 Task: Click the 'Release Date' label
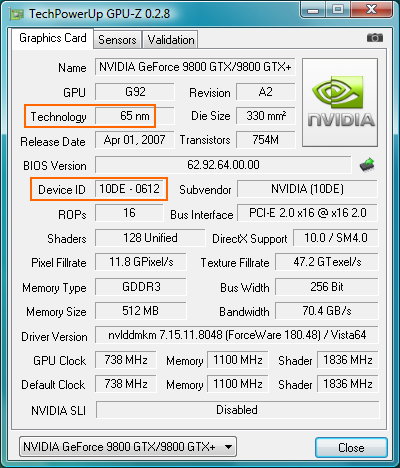[53, 142]
